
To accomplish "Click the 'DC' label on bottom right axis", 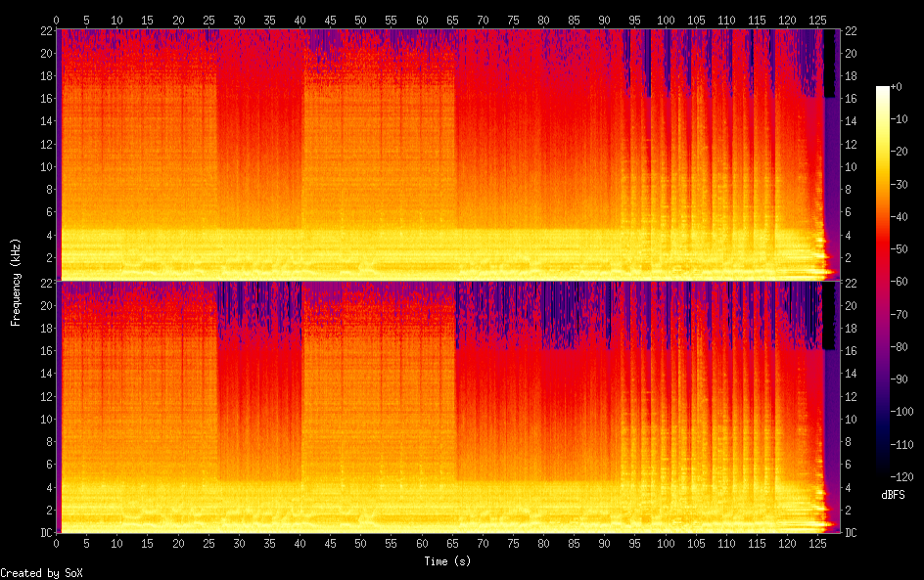I will (x=852, y=533).
